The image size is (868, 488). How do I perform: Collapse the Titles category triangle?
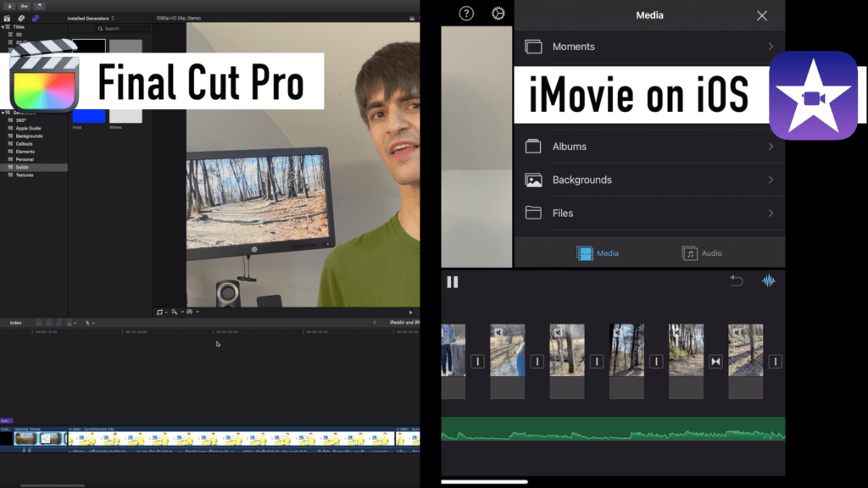coord(3,26)
